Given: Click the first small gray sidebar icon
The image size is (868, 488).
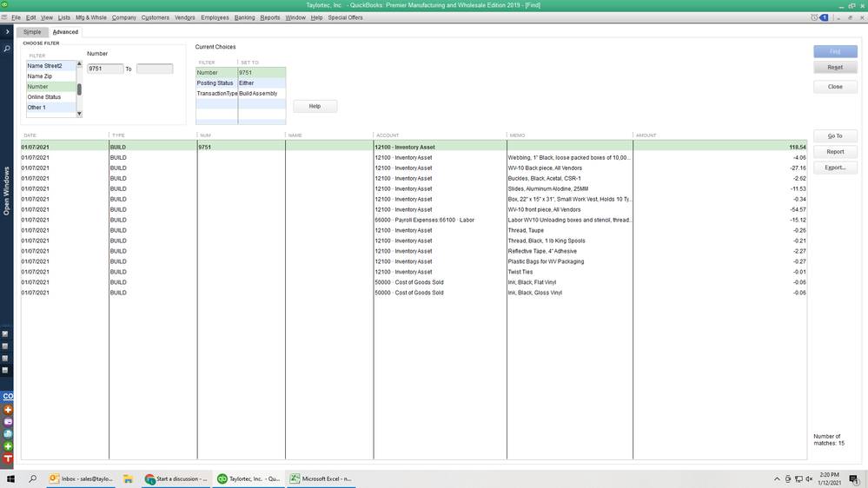Looking at the screenshot, I should [5, 334].
